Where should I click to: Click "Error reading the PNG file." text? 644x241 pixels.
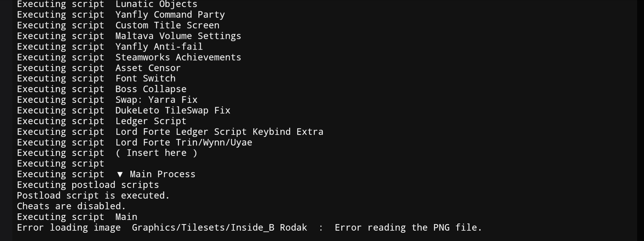coord(408,228)
